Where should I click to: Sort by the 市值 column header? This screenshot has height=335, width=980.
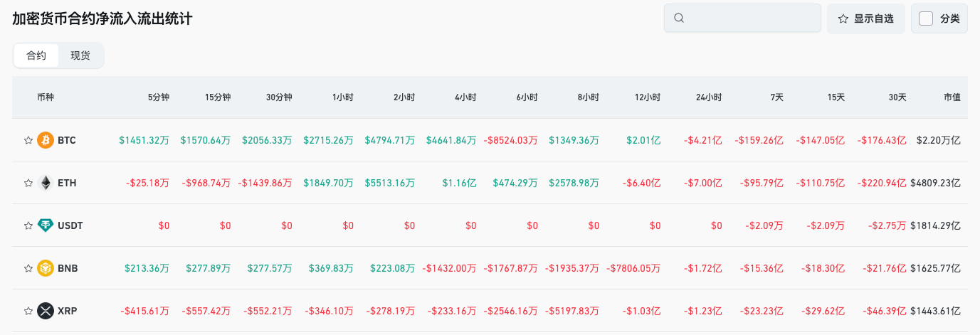[952, 97]
